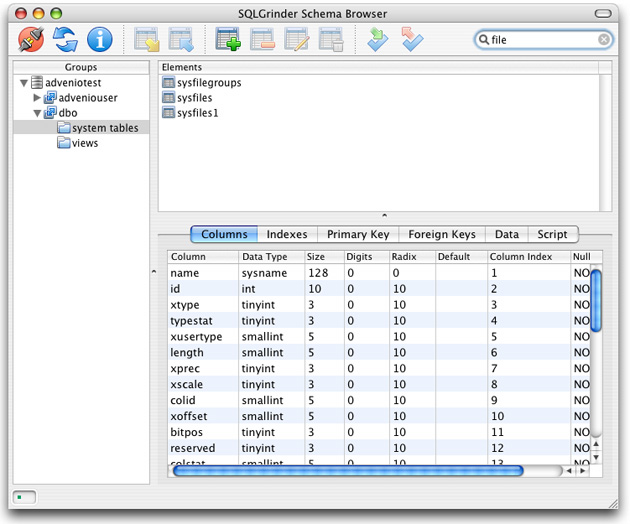The width and height of the screenshot is (630, 524).
Task: Switch to the Indexes tab
Action: coord(287,234)
